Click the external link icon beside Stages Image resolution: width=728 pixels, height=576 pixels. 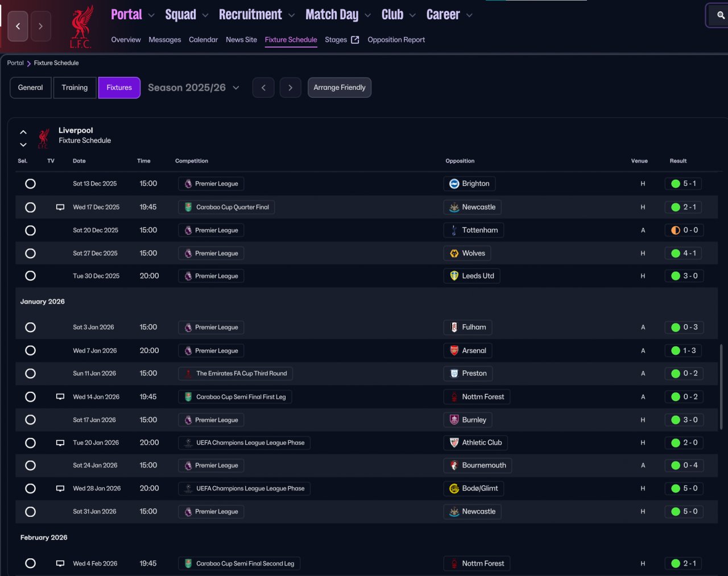(x=355, y=40)
